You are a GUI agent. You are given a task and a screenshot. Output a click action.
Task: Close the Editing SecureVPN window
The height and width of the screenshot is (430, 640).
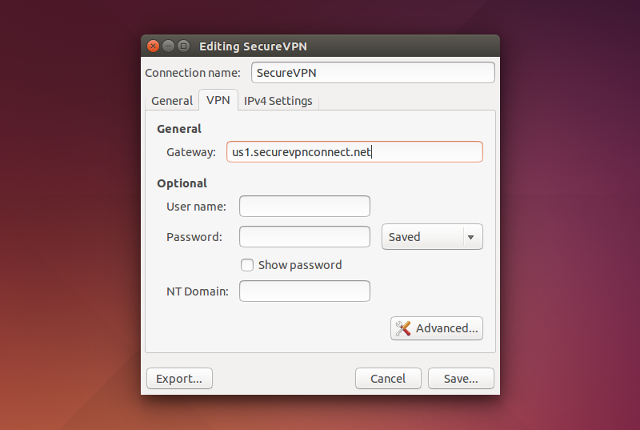(153, 46)
